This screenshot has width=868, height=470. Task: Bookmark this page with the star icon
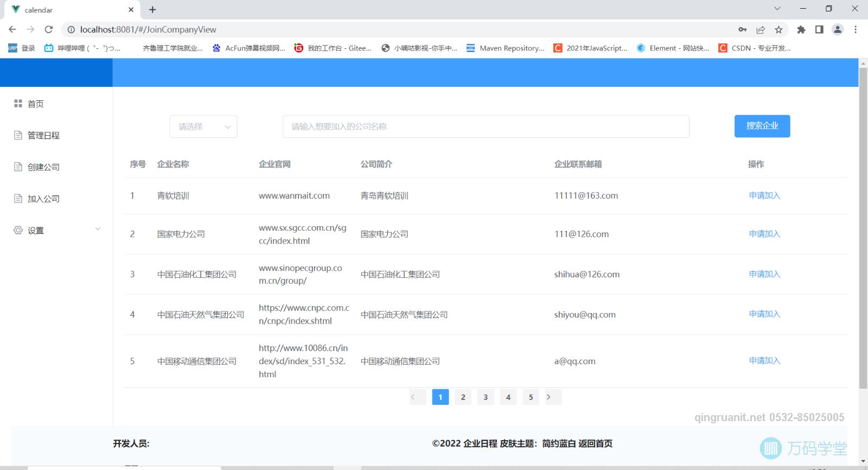click(x=779, y=29)
